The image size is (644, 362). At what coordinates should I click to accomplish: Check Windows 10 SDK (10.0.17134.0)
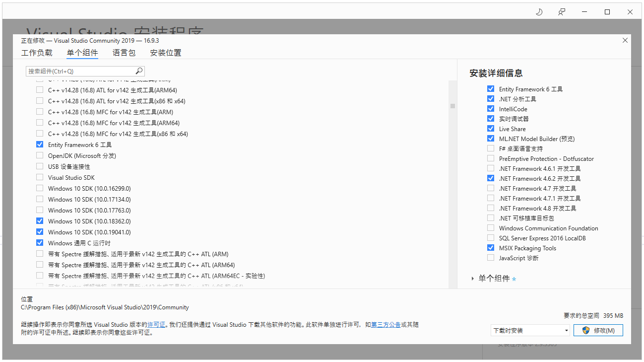pyautogui.click(x=40, y=199)
